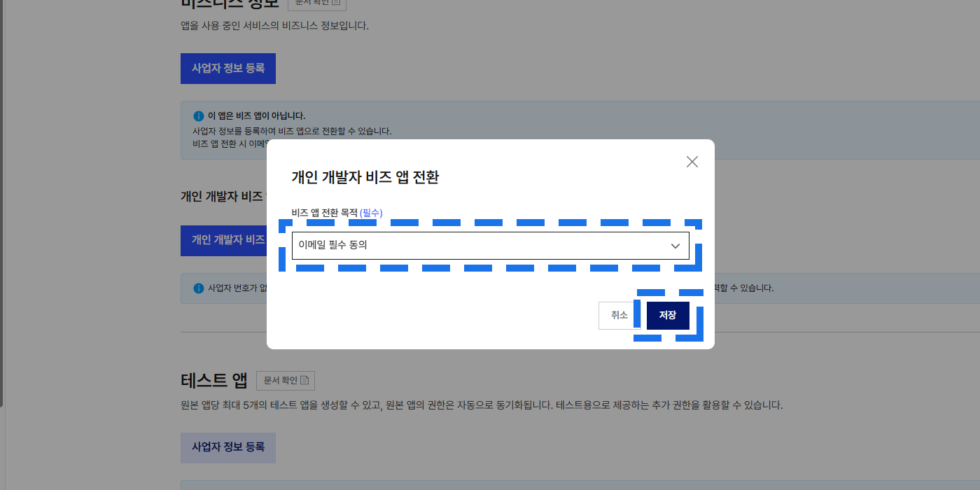This screenshot has width=980, height=490.
Task: Open 문서 확인 next to 테스트 앱
Action: click(286, 381)
